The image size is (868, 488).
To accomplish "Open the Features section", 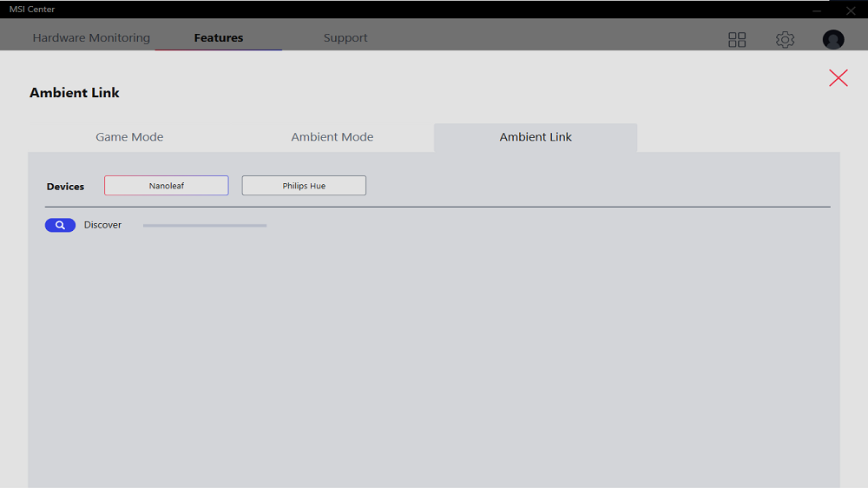I will (219, 38).
